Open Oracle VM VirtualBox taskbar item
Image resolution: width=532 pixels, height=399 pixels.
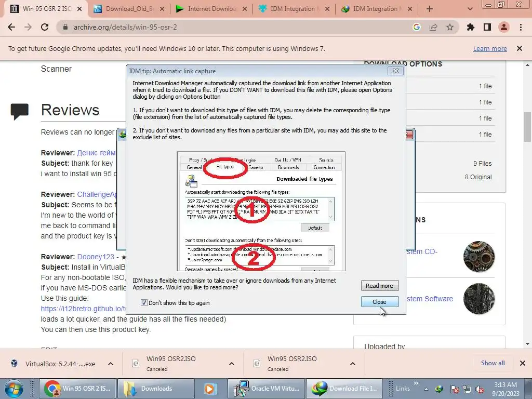click(x=267, y=389)
